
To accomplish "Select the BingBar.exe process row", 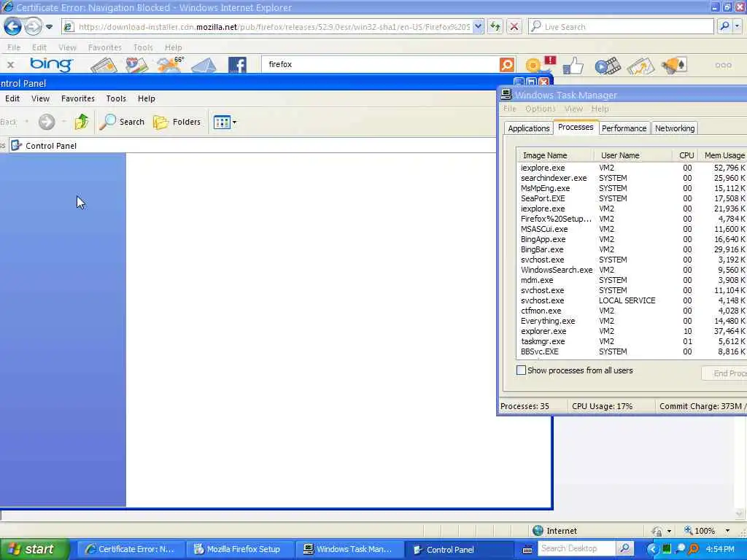I will point(632,249).
